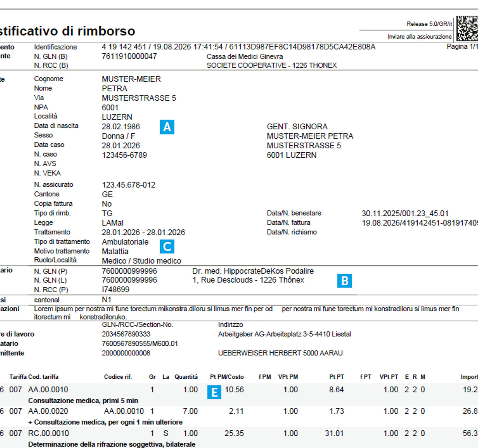The height and width of the screenshot is (448, 478).
Task: Select the Pt PT value "31.01"
Action: click(334, 433)
